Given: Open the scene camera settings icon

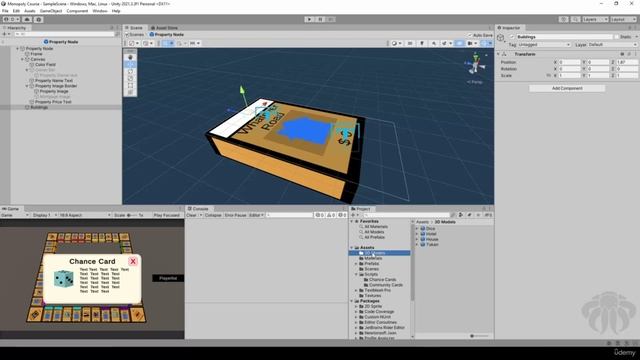Looking at the screenshot, I should tap(472, 43).
